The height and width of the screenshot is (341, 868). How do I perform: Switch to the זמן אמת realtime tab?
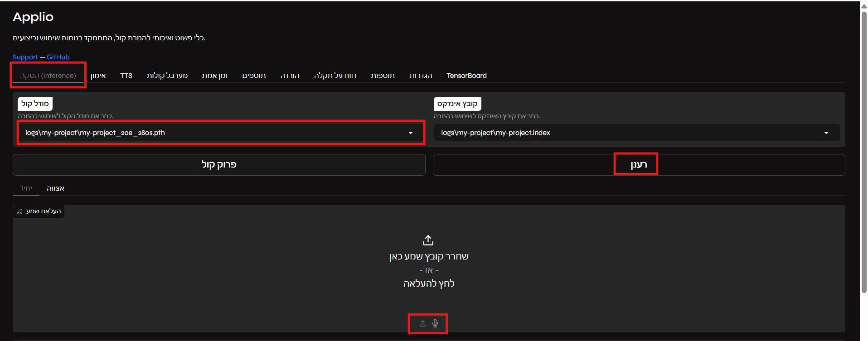[215, 76]
